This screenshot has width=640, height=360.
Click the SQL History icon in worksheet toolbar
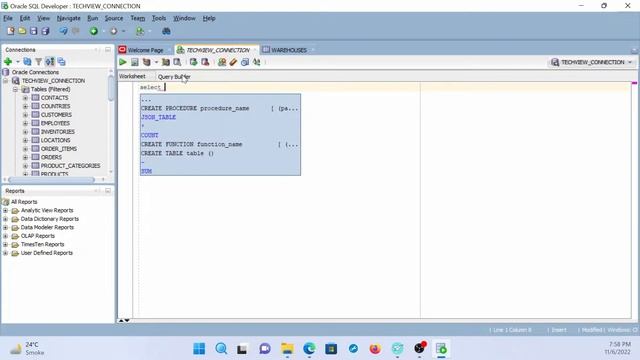click(x=245, y=62)
